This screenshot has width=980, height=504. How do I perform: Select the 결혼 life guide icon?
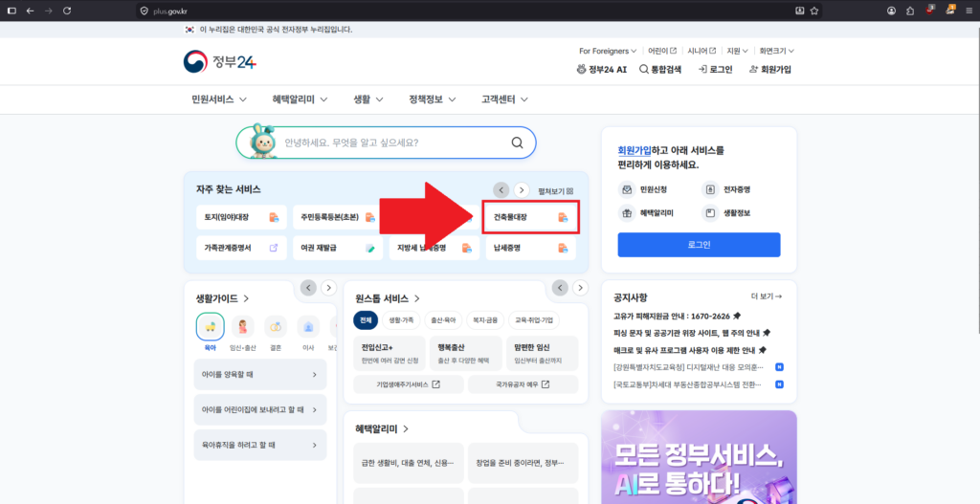[276, 327]
